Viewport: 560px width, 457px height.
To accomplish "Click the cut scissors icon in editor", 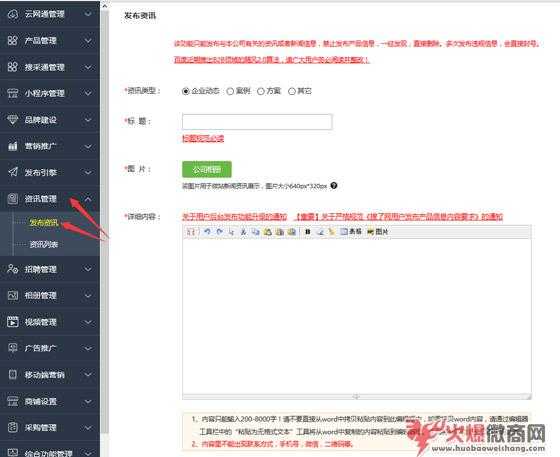I will 243,232.
